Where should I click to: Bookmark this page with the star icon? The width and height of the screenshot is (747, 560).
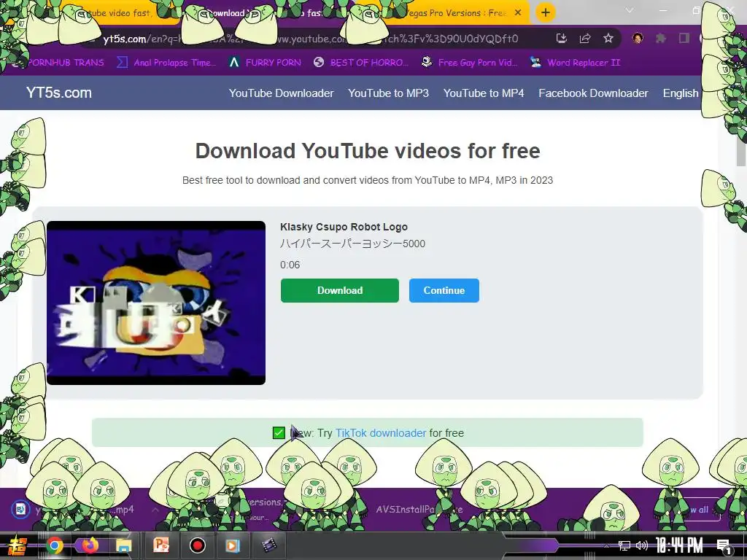tap(608, 39)
